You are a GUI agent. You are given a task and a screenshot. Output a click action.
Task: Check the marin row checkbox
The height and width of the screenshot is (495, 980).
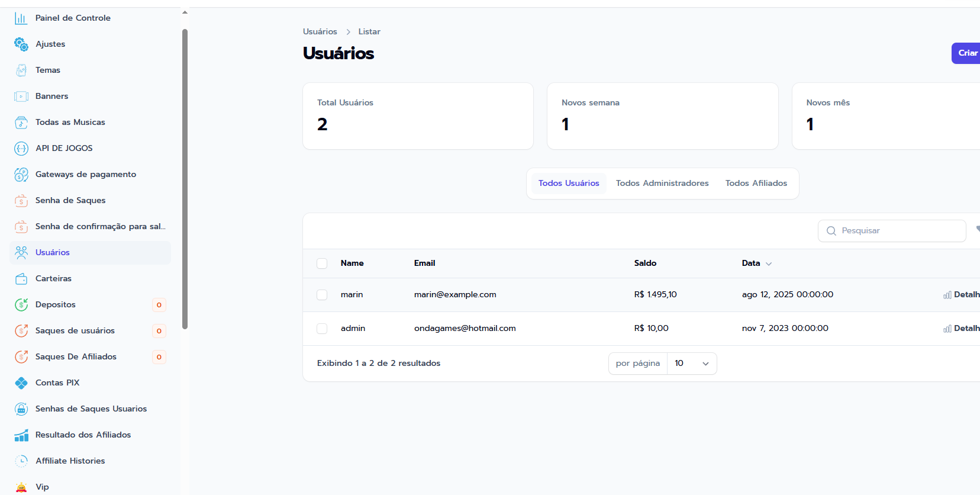pos(322,295)
